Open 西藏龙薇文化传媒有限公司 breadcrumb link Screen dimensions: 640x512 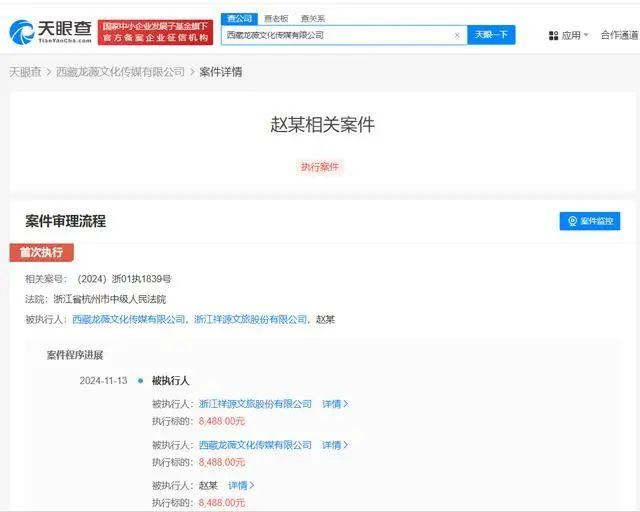[120, 72]
